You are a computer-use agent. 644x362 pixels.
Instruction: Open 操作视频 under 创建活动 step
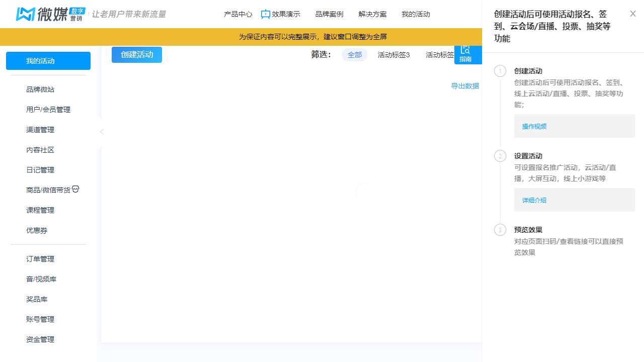point(534,126)
